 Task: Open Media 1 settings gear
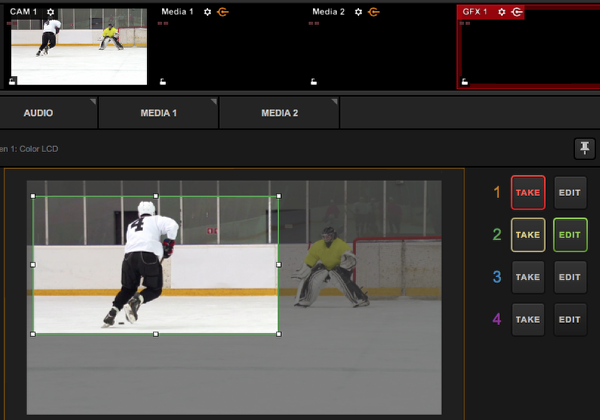point(208,12)
